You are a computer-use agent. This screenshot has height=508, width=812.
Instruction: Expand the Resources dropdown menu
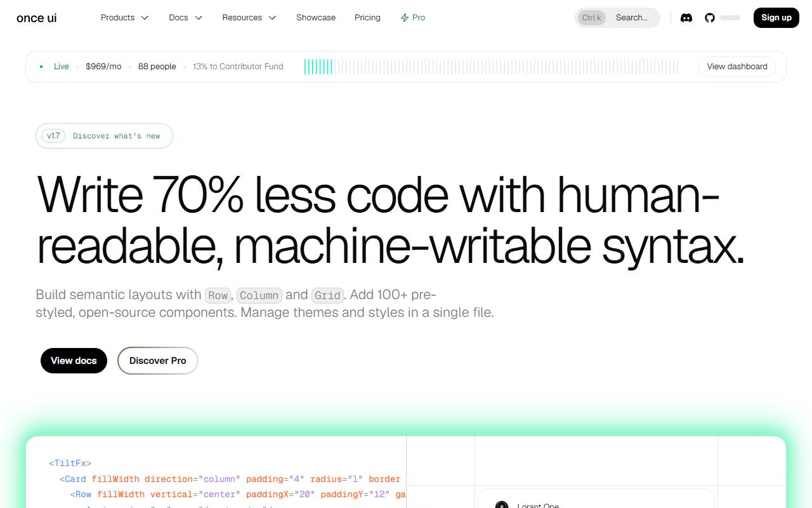coord(249,18)
